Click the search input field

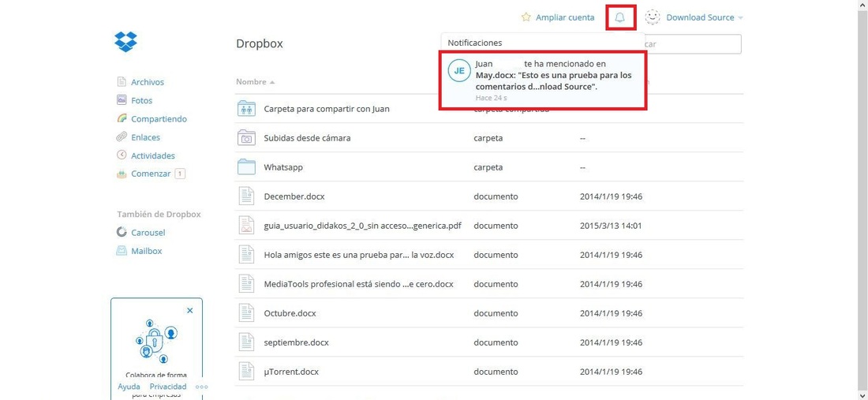(x=692, y=43)
